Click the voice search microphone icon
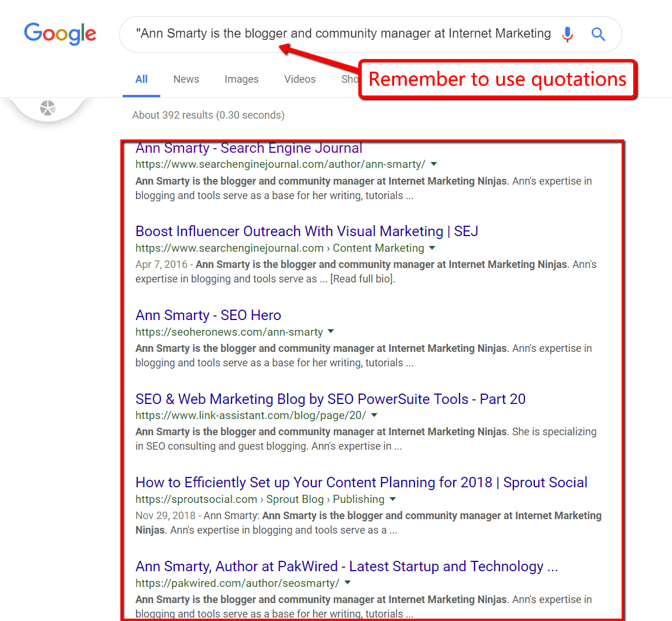Viewport: 672px width, 621px height. coord(567,34)
